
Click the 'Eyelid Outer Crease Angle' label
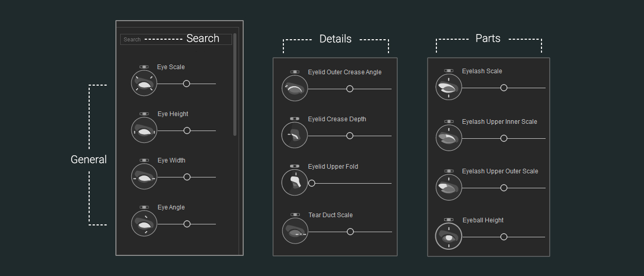point(345,72)
